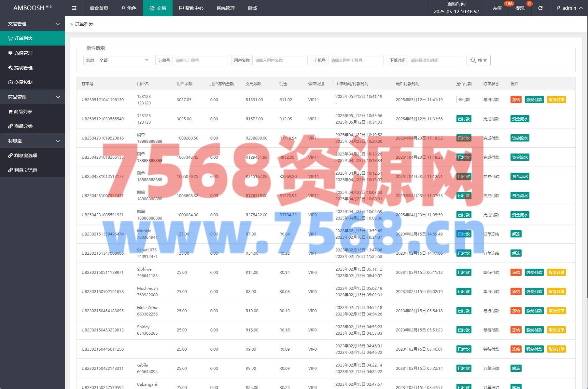Click 解冻 for user Monkie's order
The height and width of the screenshot is (389, 588).
516,234
